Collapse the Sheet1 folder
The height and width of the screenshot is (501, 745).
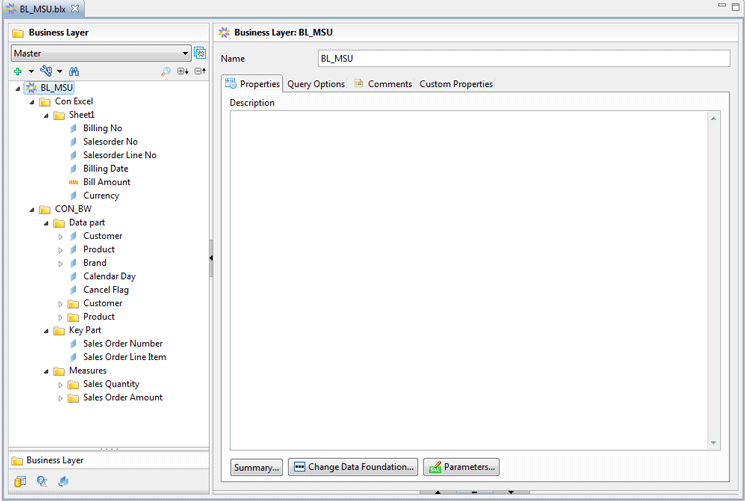click(x=46, y=116)
